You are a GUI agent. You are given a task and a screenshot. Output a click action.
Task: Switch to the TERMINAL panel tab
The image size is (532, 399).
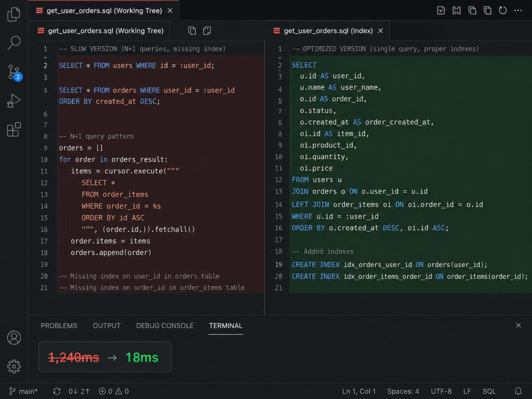[226, 326]
